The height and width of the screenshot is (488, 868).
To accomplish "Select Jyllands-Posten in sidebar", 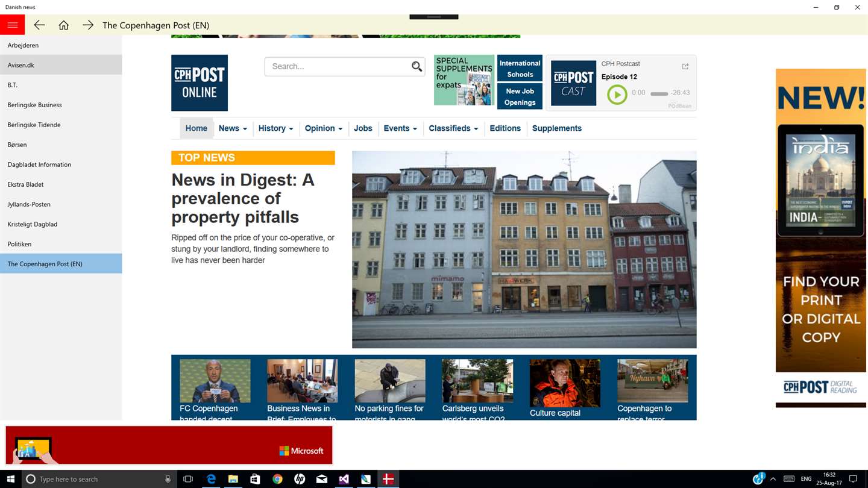I will [x=61, y=204].
